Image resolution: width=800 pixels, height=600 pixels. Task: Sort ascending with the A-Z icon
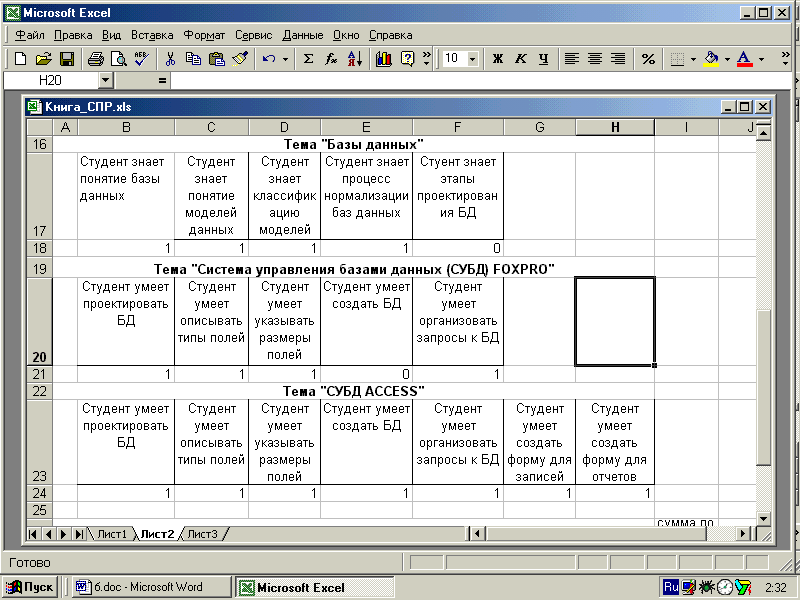(x=355, y=59)
